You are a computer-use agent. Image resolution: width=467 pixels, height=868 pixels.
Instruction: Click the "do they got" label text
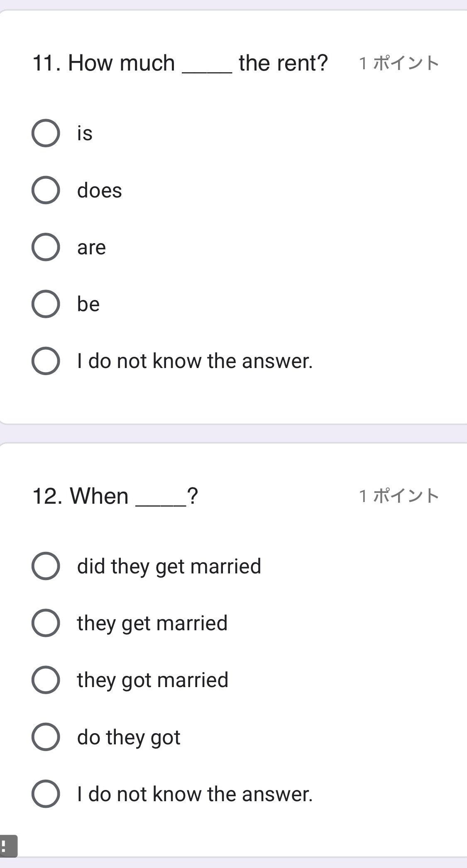(129, 738)
